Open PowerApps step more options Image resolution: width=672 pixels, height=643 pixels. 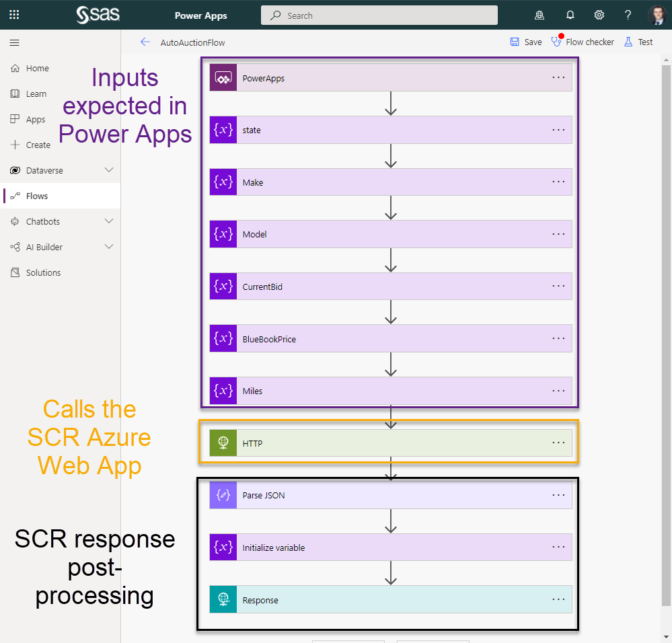(558, 77)
